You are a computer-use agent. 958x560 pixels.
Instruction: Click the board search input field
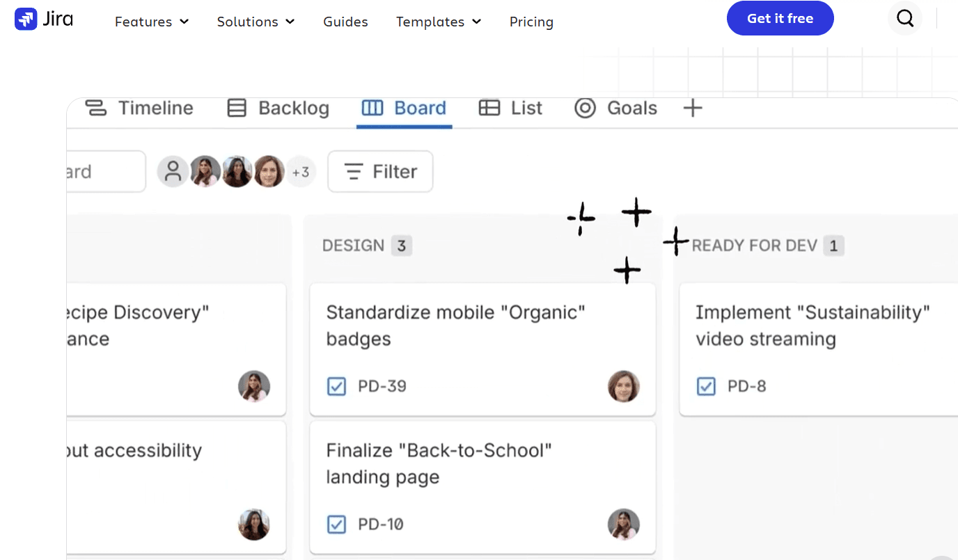coord(106,171)
